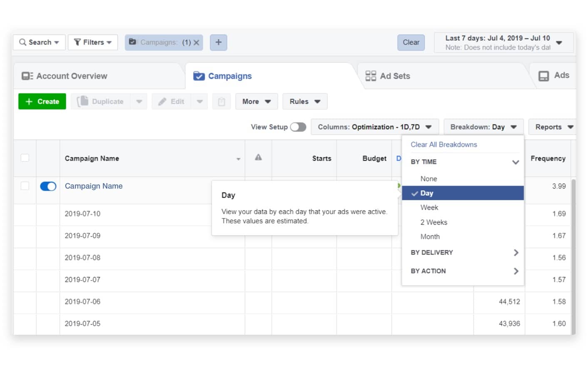Click the green Create button

[x=42, y=101]
